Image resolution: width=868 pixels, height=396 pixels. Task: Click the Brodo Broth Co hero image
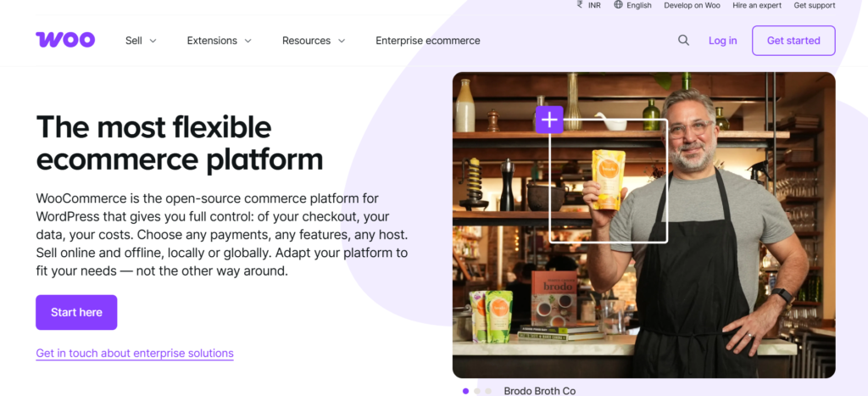(644, 225)
